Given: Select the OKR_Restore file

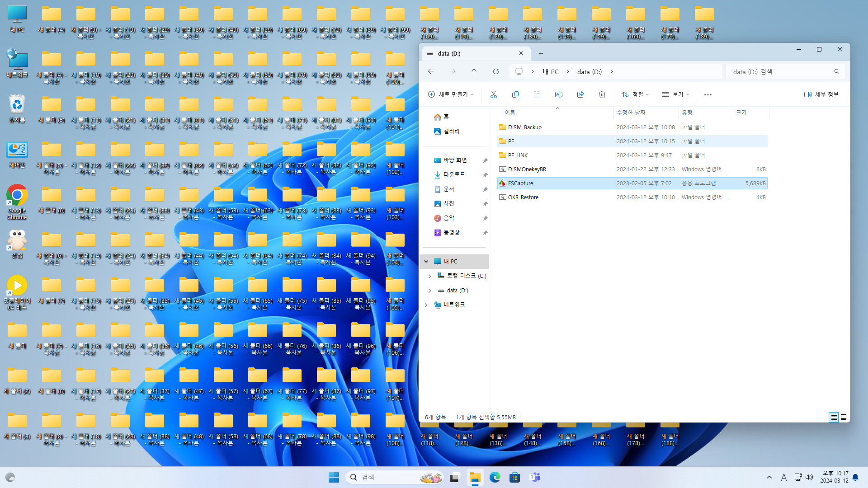Looking at the screenshot, I should point(632,197).
